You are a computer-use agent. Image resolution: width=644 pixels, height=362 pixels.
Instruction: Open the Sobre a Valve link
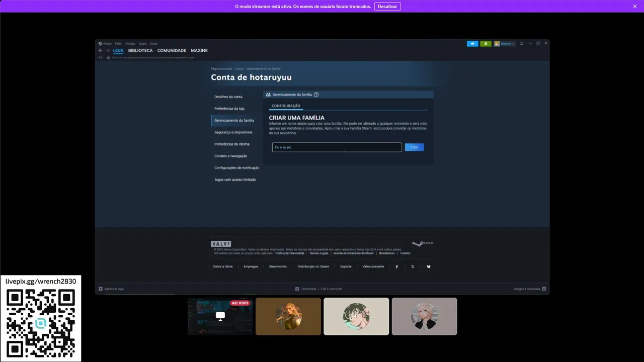pyautogui.click(x=223, y=266)
